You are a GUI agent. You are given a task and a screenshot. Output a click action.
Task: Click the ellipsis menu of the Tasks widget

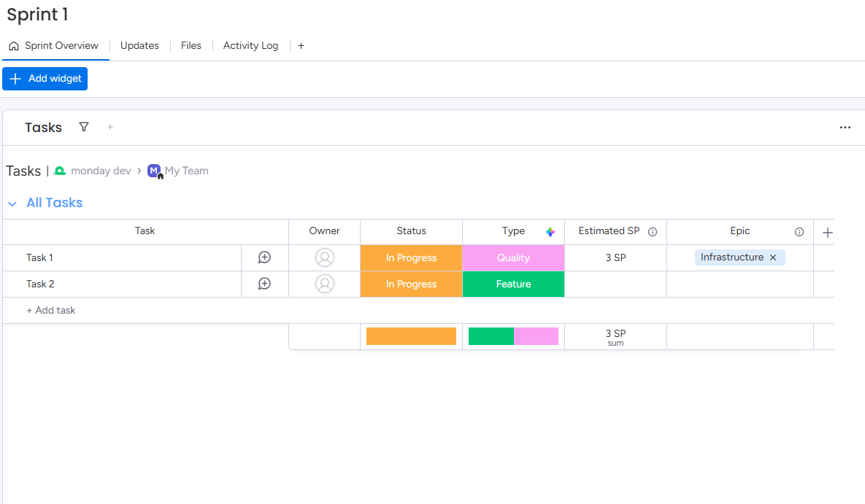pyautogui.click(x=845, y=127)
